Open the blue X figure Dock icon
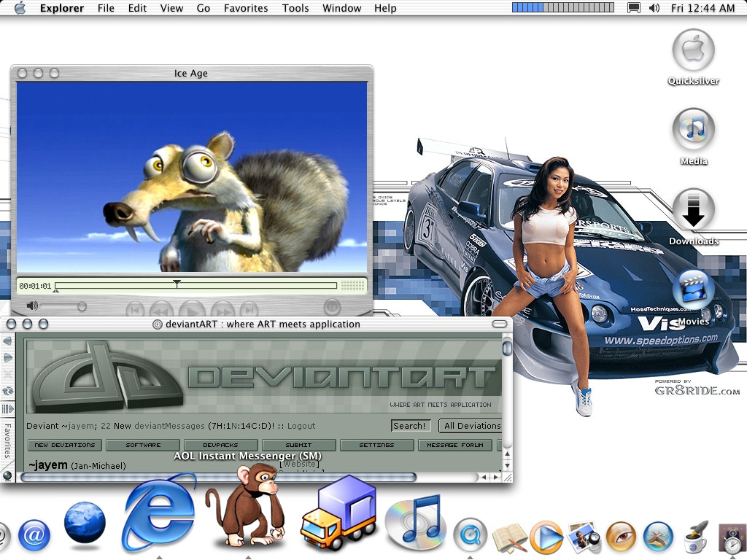The width and height of the screenshot is (747, 560). (x=658, y=536)
